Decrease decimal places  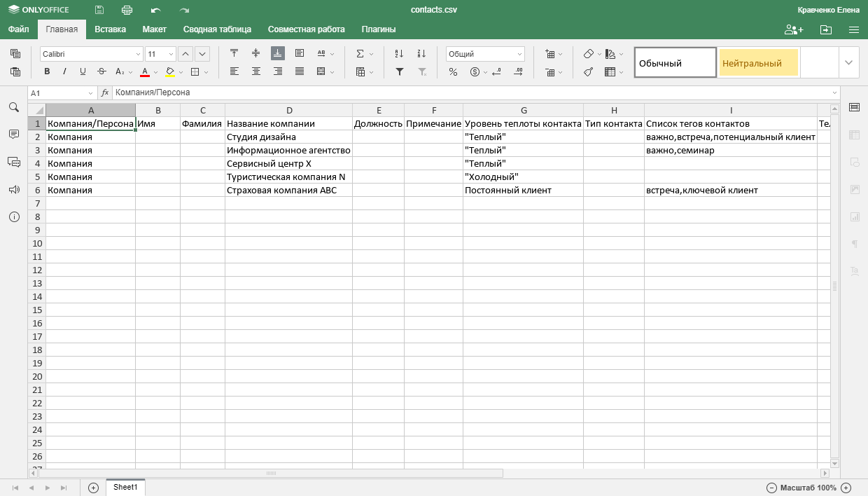coord(496,71)
